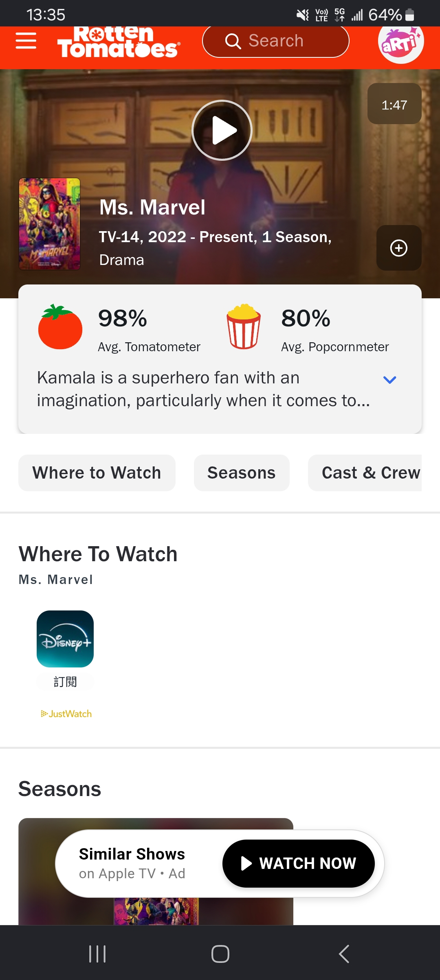Open the aRTi profile avatar

(401, 42)
